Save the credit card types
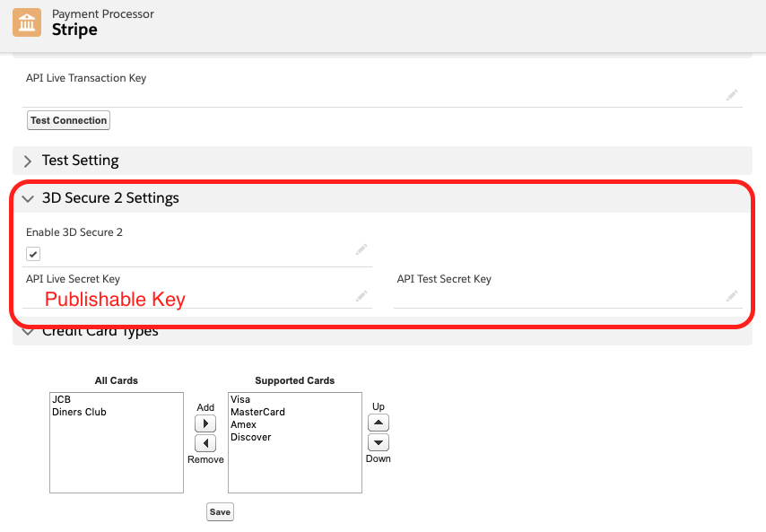 click(220, 512)
